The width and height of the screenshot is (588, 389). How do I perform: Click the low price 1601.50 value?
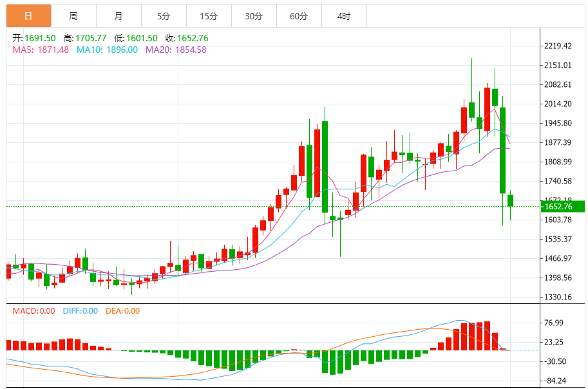pyautogui.click(x=142, y=38)
